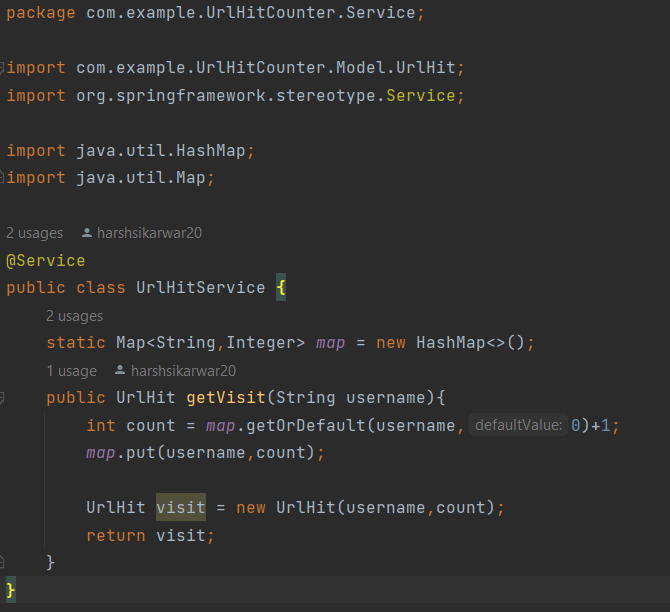Image resolution: width=670 pixels, height=612 pixels.
Task: Click fold end marker at method closing brace
Action: (x=2, y=562)
